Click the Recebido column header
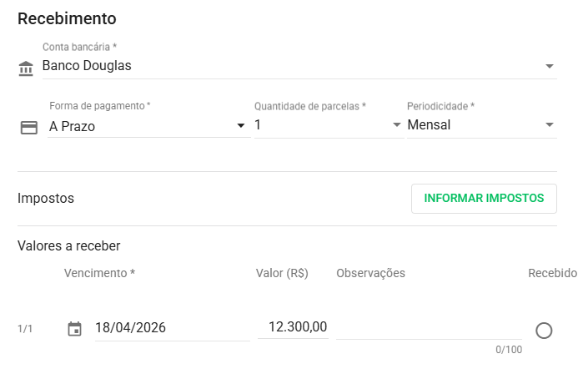Viewport: 588px width, 369px height. [x=552, y=273]
